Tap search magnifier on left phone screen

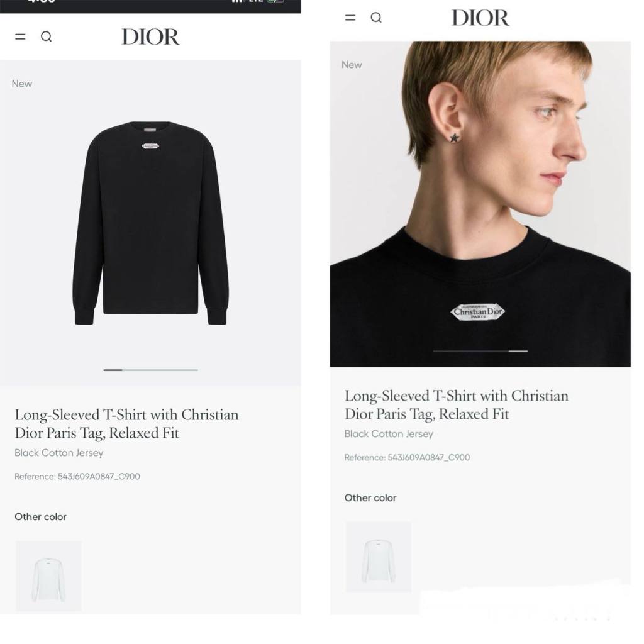tap(46, 36)
